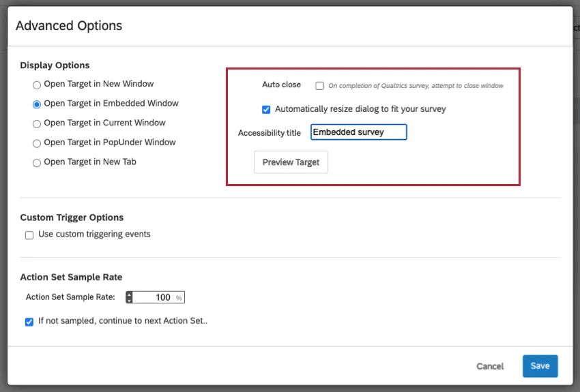Increase sample rate with stepper up arrow
This screenshot has width=580, height=392.
[x=130, y=295]
